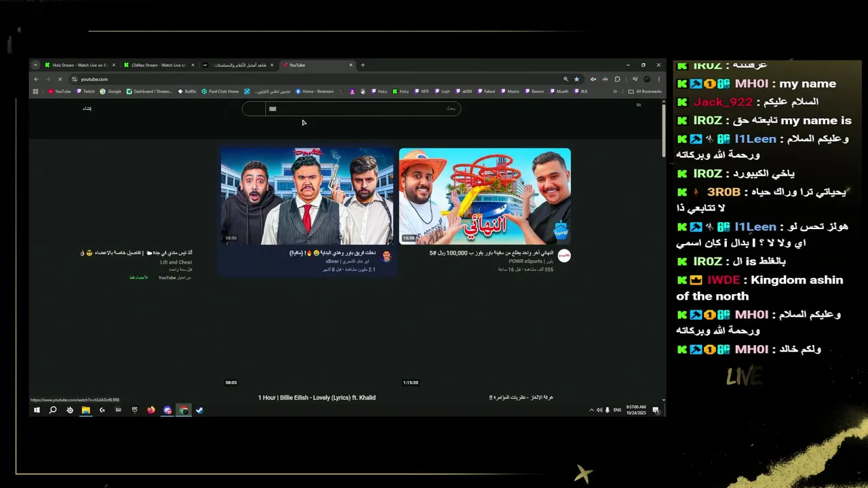868x488 pixels.
Task: Open the Google bookmark
Action: click(x=111, y=91)
